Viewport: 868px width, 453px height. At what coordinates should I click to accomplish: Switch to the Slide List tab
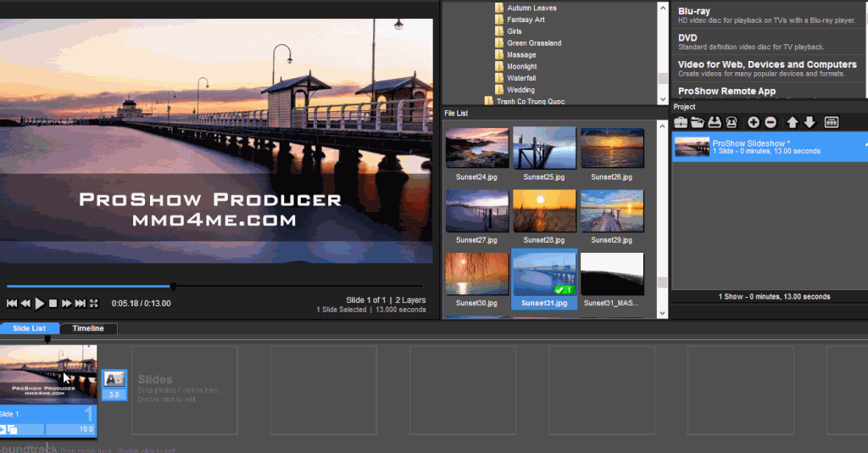click(x=30, y=328)
